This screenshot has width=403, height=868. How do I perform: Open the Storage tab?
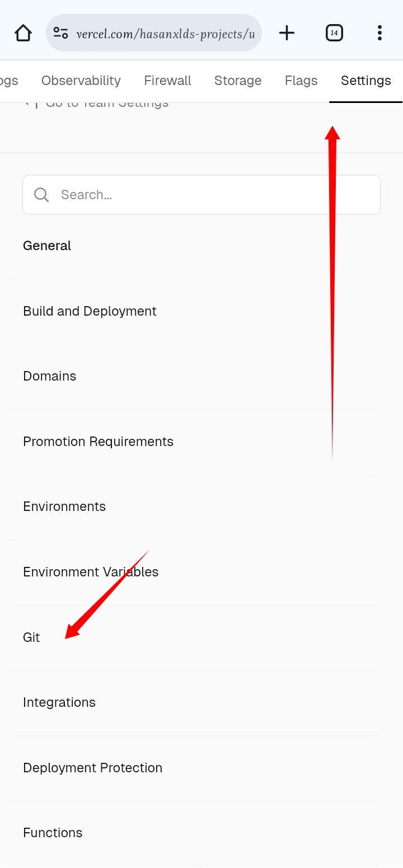click(x=238, y=81)
